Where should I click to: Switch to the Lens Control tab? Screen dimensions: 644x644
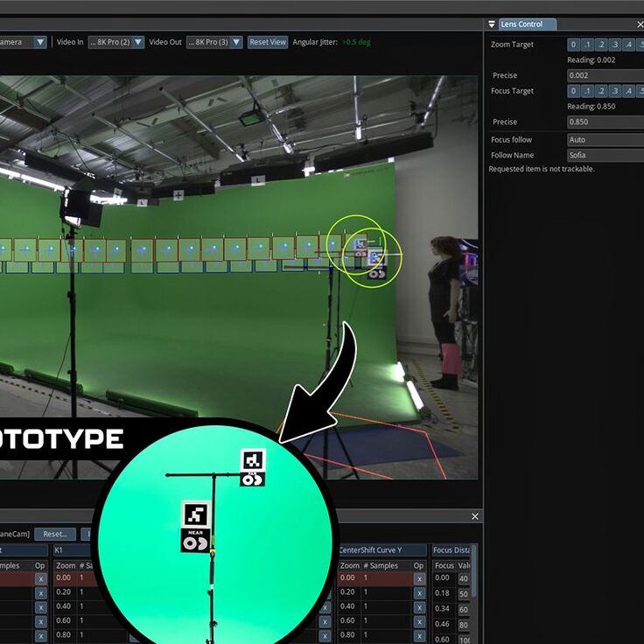[x=527, y=24]
